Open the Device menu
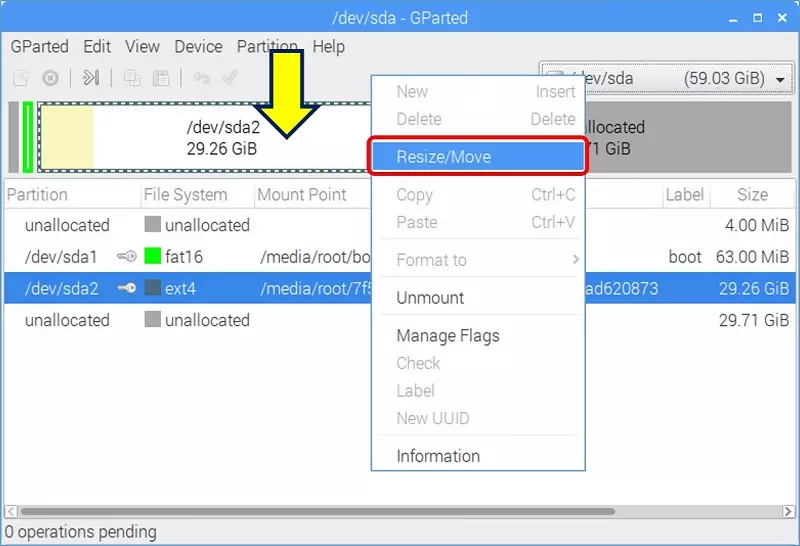The height and width of the screenshot is (546, 800). tap(198, 47)
